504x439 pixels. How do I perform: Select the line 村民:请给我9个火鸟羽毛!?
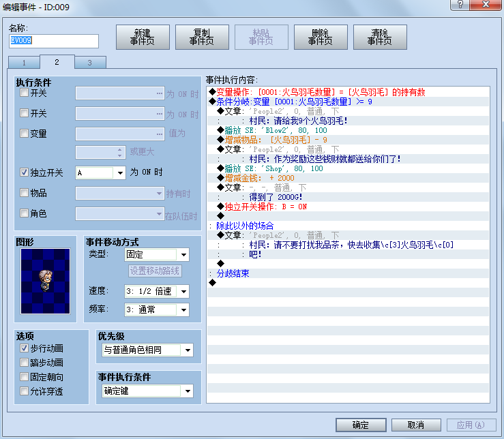coord(349,121)
